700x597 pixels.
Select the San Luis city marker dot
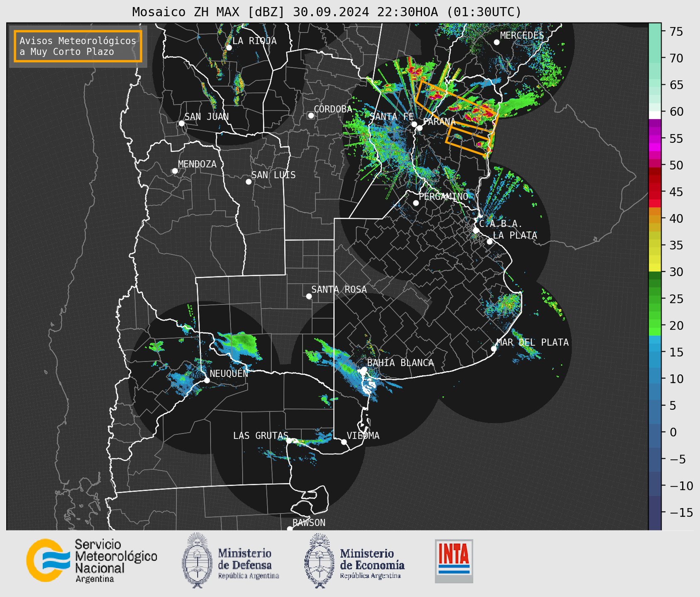coord(249,182)
